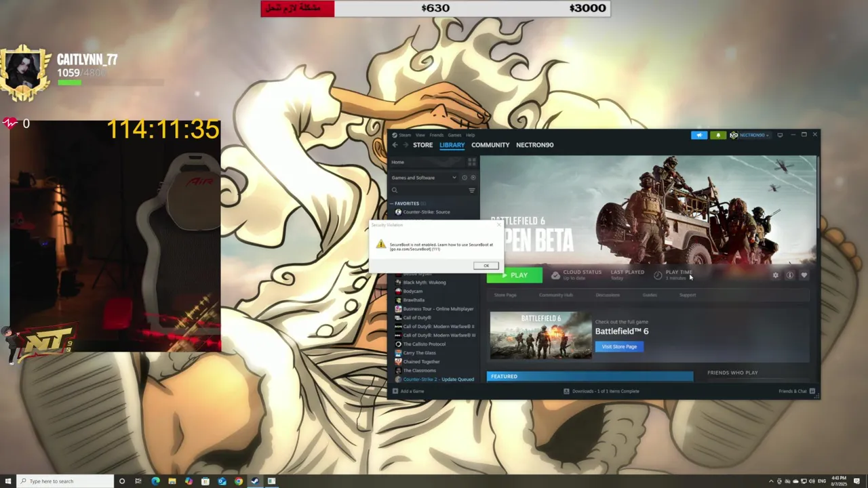Open the Community Hub link
The width and height of the screenshot is (868, 488).
556,295
